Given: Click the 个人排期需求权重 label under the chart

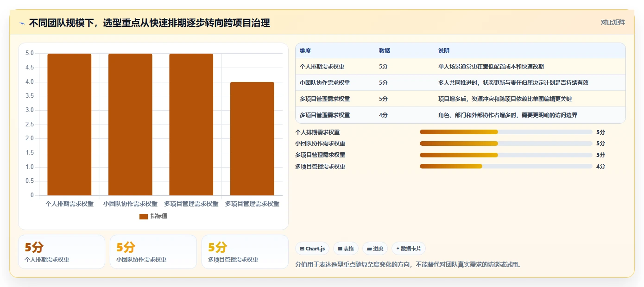Looking at the screenshot, I should [x=69, y=204].
